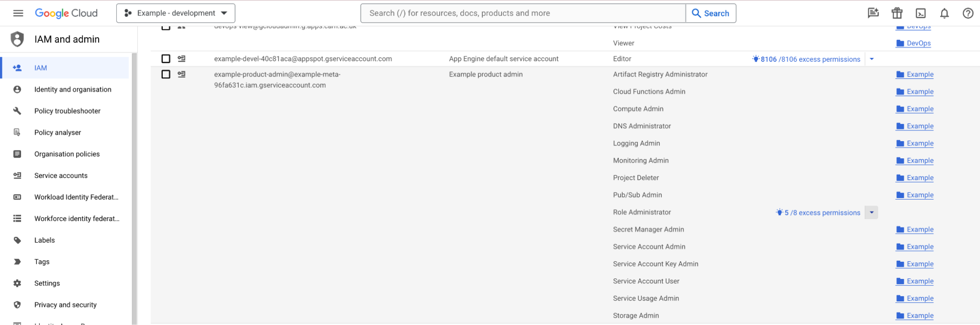
Task: Focus the resources search input field
Action: (523, 13)
